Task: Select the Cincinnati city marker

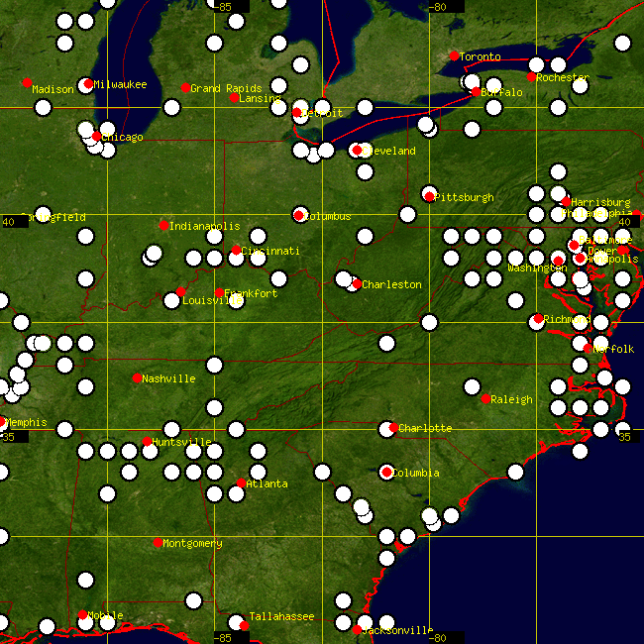Action: [236, 250]
